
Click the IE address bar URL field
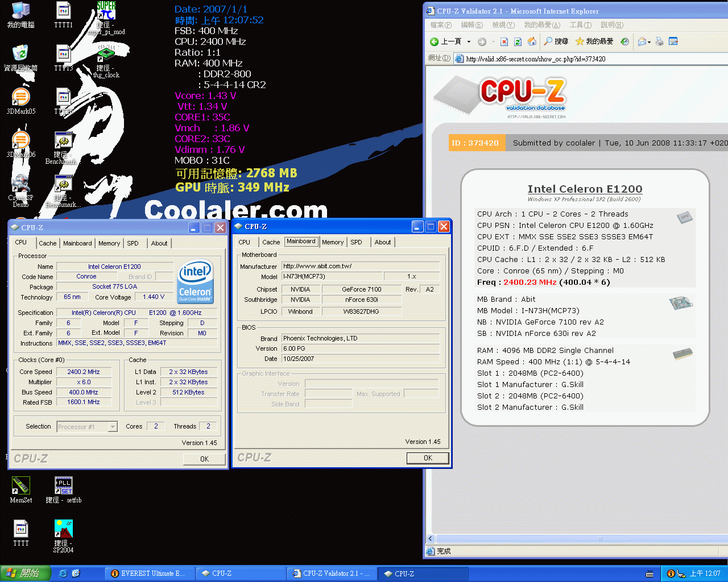[591, 59]
